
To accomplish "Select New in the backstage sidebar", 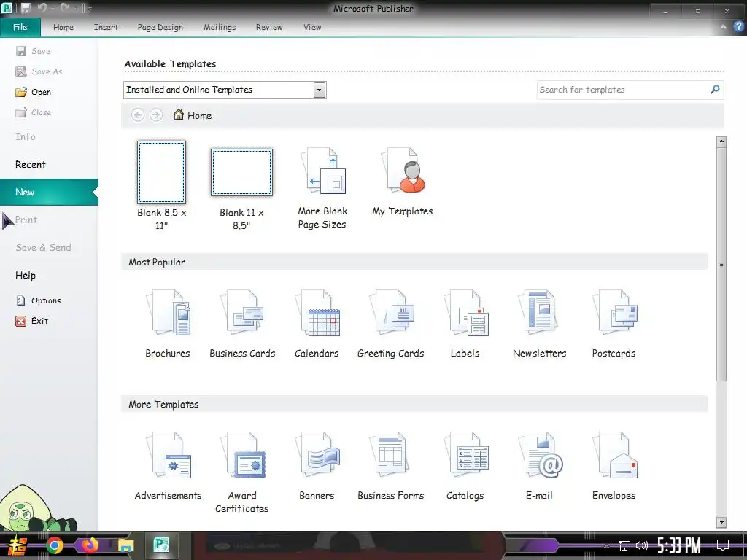I will 49,192.
